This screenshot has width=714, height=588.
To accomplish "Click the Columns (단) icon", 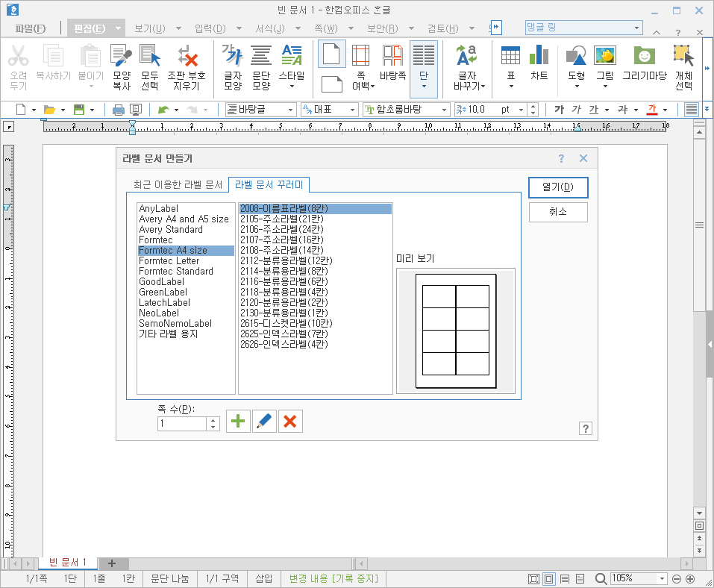I will (x=424, y=55).
